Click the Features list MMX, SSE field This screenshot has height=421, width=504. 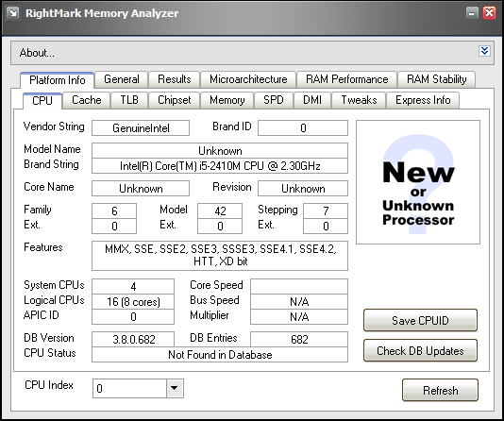tap(220, 256)
